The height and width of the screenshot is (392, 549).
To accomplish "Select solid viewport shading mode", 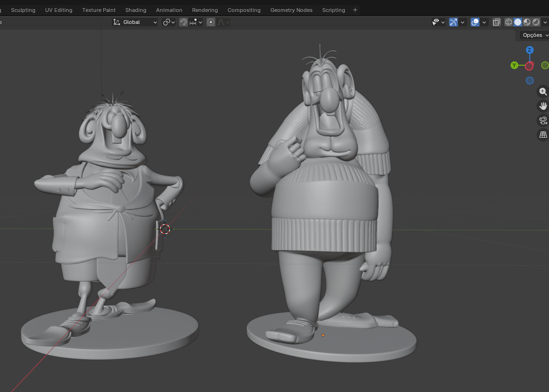I will point(518,22).
